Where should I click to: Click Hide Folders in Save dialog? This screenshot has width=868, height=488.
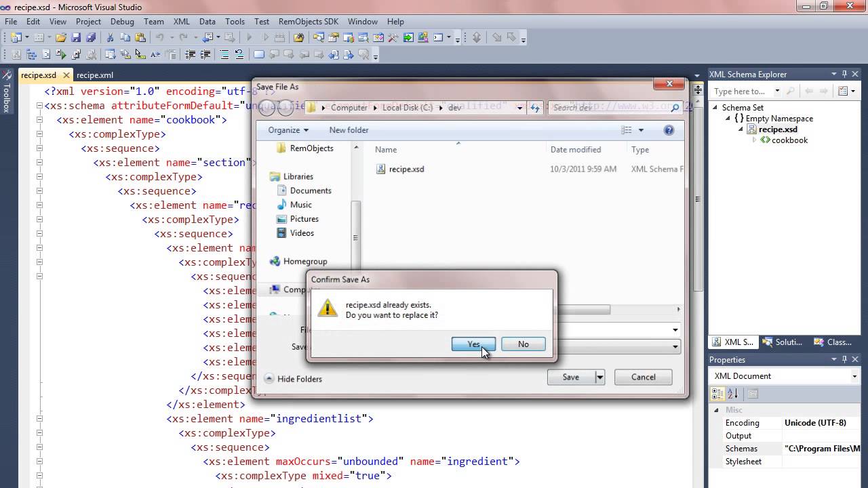293,379
